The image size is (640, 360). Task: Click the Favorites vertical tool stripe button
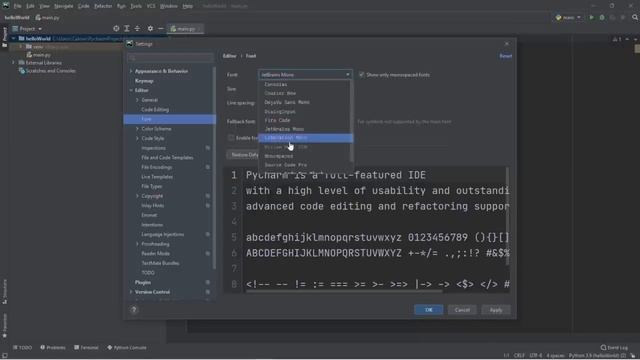pyautogui.click(x=4, y=326)
